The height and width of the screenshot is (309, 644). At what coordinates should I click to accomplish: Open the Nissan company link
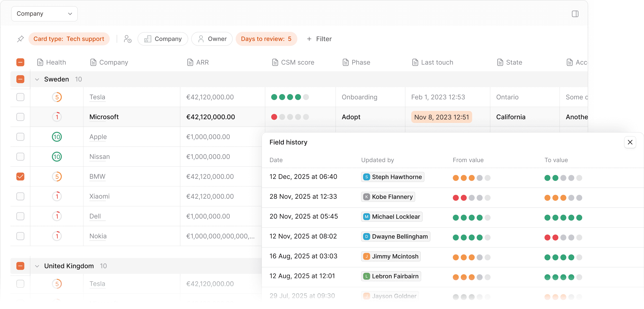click(x=99, y=157)
